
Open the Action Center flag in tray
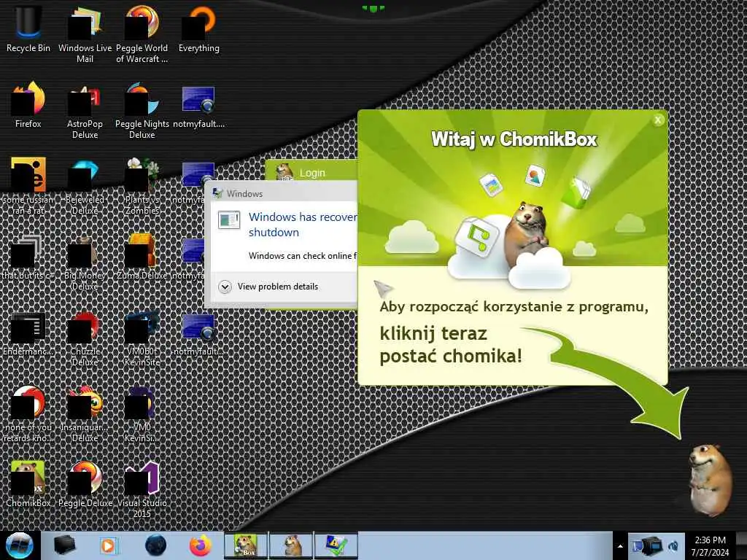(x=636, y=546)
